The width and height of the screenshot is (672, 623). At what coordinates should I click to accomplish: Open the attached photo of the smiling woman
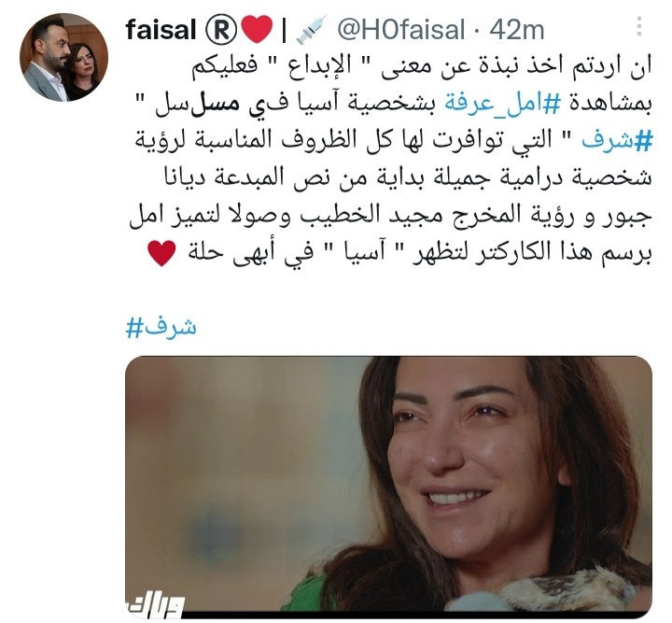click(x=388, y=487)
